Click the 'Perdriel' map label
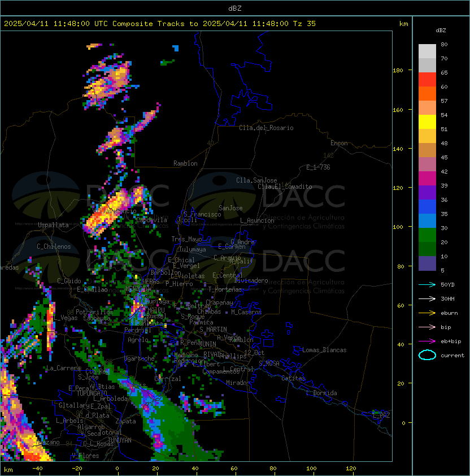The width and height of the screenshot is (470, 476). click(x=138, y=330)
